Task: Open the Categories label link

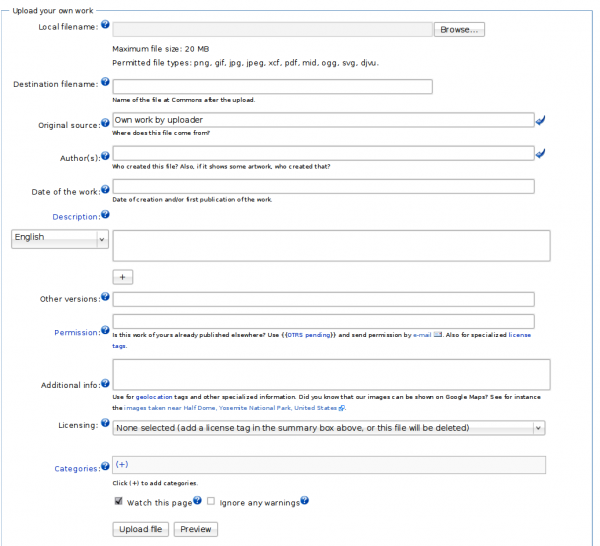Action: click(x=76, y=469)
